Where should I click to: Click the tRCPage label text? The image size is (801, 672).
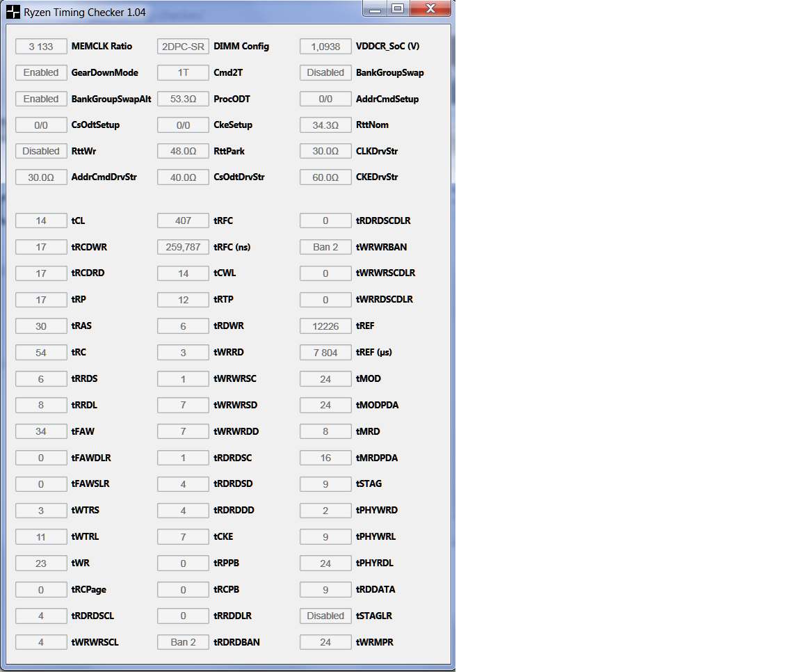coord(89,590)
